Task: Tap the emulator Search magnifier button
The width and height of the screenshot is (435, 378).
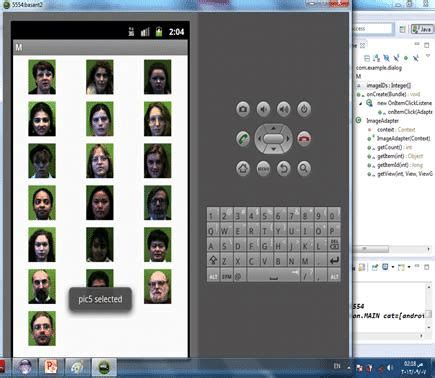Action: point(304,168)
